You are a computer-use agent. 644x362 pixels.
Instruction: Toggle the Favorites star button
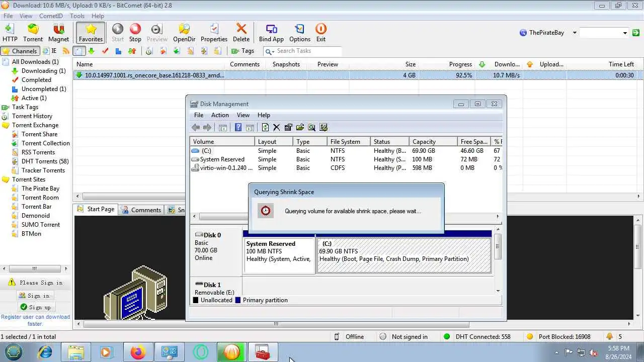click(91, 33)
